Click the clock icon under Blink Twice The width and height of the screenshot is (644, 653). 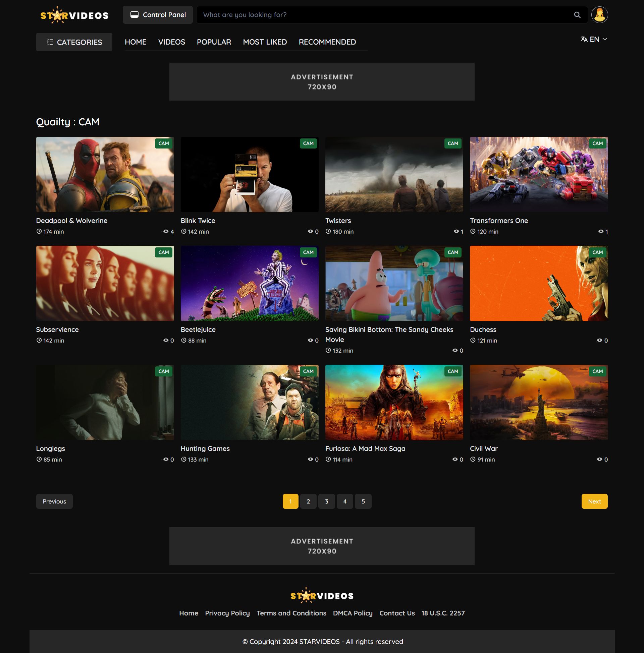(184, 232)
